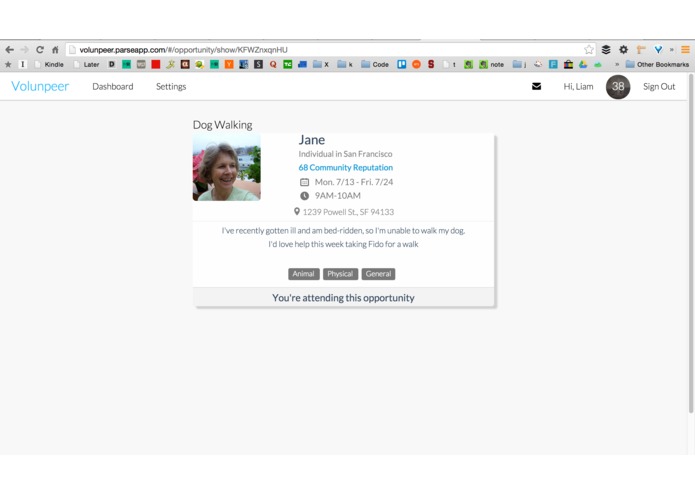Open the D bookmark icon
695x494 pixels.
coord(112,64)
